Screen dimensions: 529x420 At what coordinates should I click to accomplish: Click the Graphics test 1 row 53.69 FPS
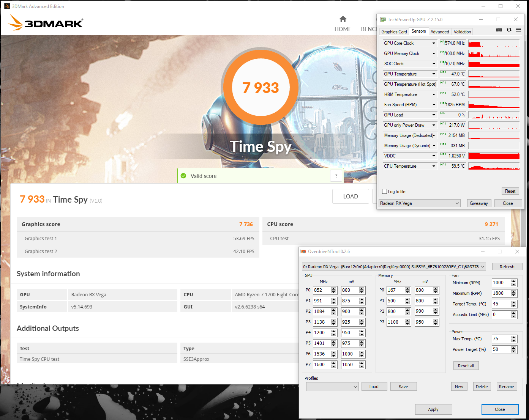point(138,238)
